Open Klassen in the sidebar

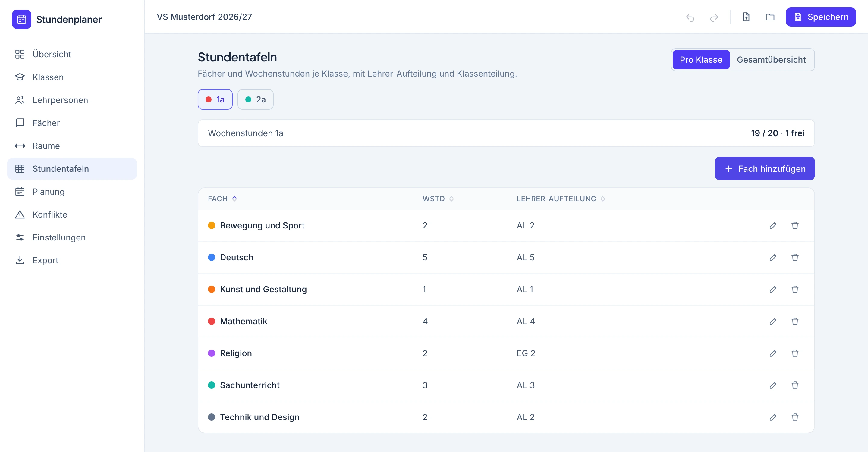tap(72, 77)
